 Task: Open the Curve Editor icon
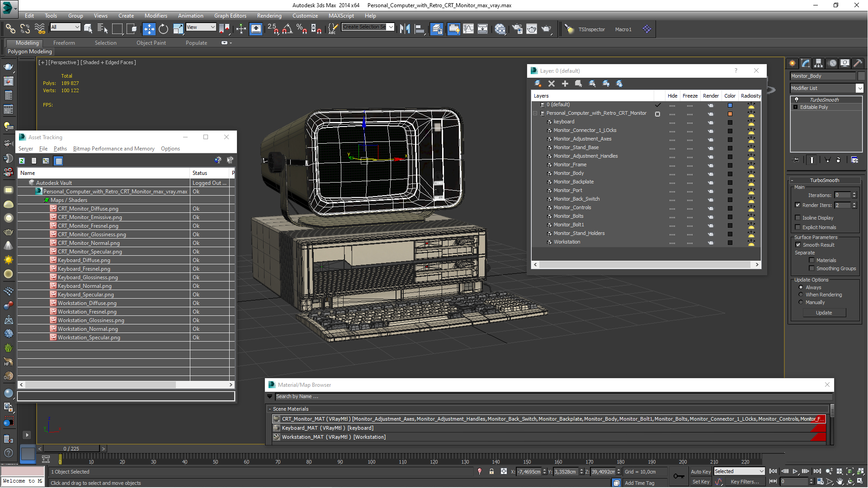pos(468,29)
